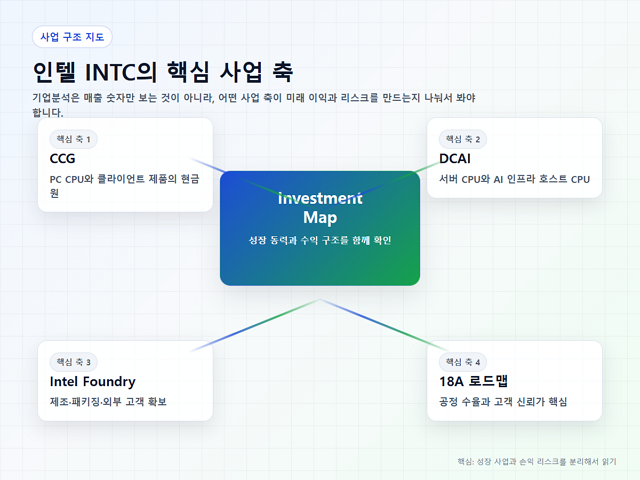
Task: Click the text '공정 수율과 고객 신뢰가 핵심'
Action: (503, 402)
